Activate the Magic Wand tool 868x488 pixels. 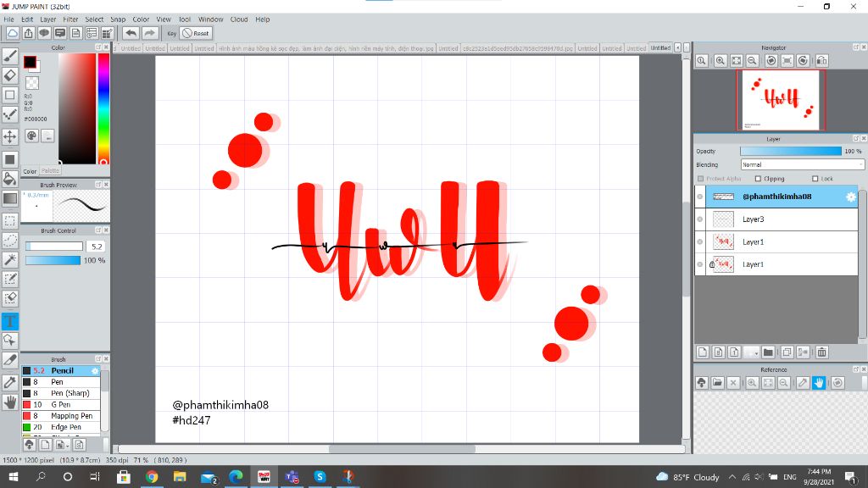pyautogui.click(x=10, y=259)
